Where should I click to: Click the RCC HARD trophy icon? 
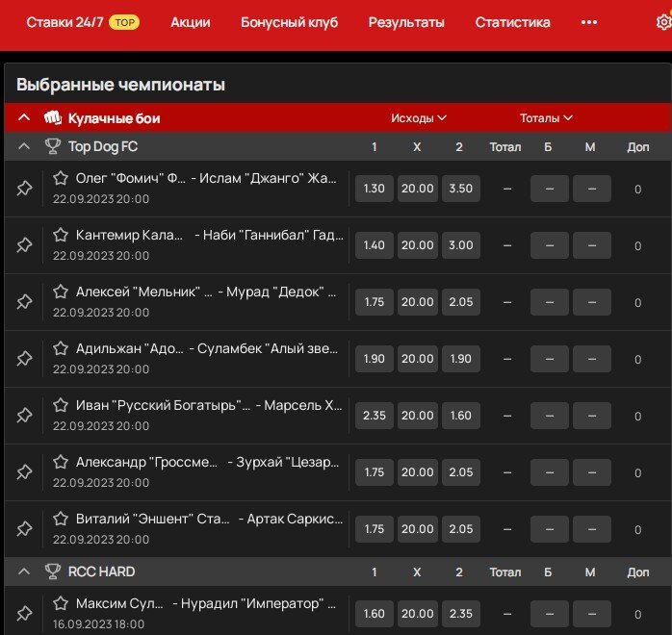tap(52, 571)
